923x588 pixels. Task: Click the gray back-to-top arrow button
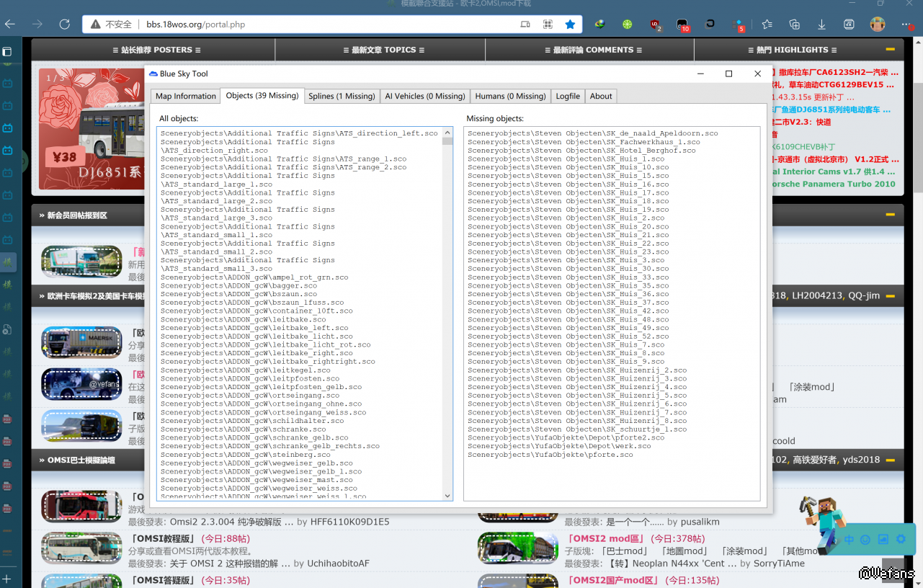pos(892,568)
